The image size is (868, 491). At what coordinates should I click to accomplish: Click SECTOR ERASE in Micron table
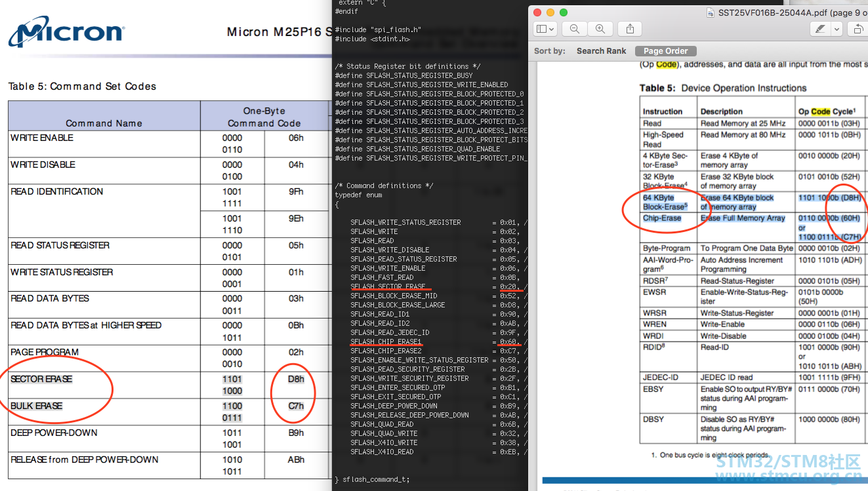click(41, 379)
